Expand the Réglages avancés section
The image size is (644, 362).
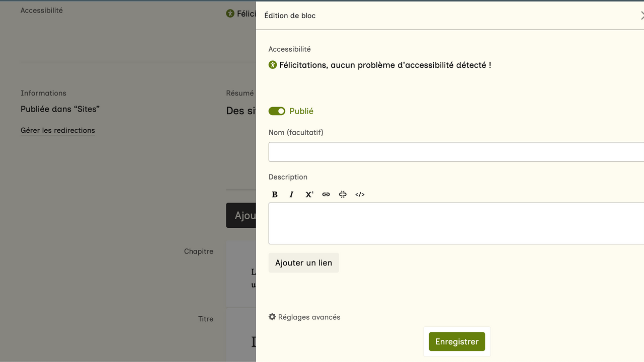point(309,317)
